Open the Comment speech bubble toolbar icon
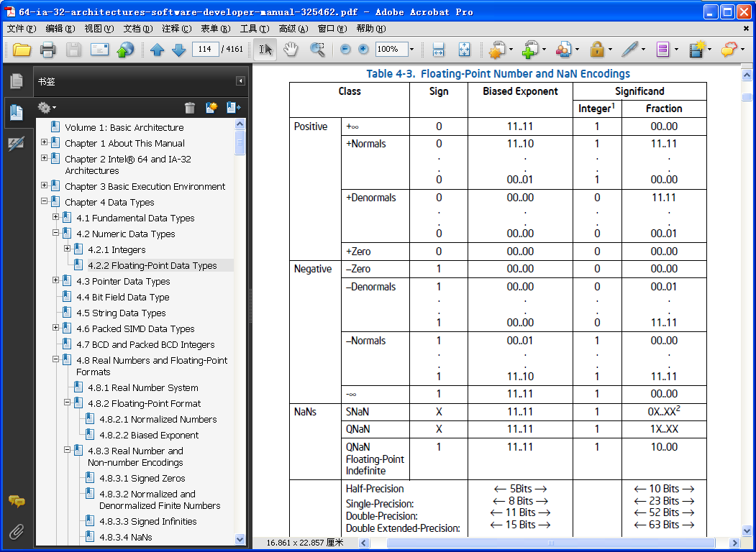Image resolution: width=756 pixels, height=552 pixels. click(x=729, y=49)
